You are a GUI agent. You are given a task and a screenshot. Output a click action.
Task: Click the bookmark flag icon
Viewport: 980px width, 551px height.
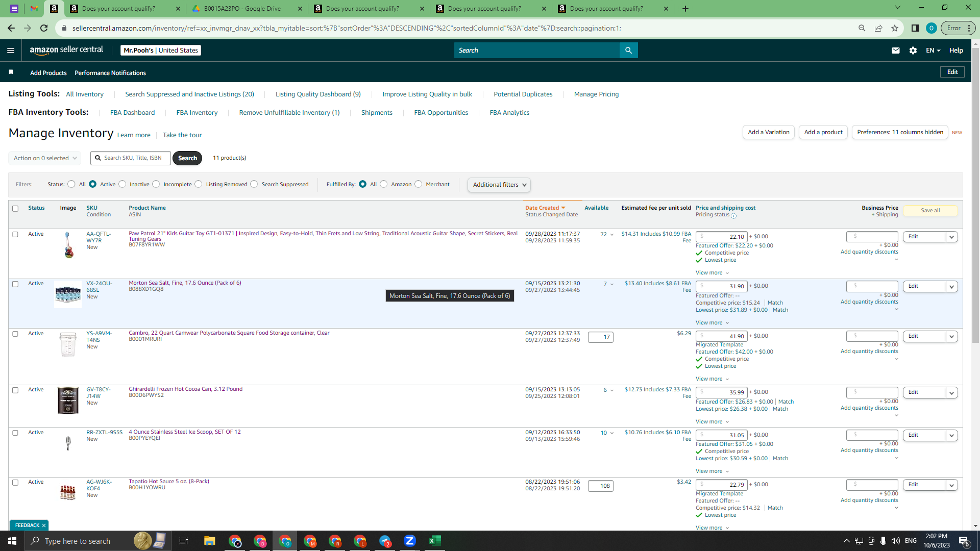point(11,72)
